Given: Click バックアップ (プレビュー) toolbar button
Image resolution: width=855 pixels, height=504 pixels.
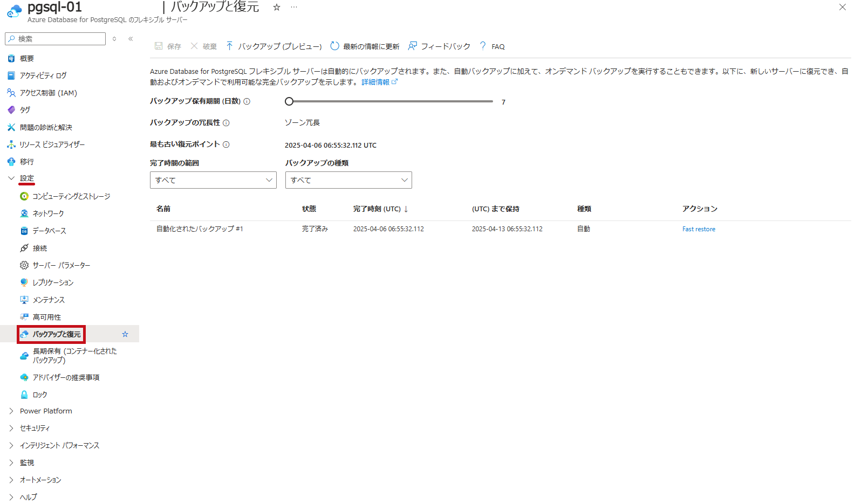Looking at the screenshot, I should tap(273, 46).
